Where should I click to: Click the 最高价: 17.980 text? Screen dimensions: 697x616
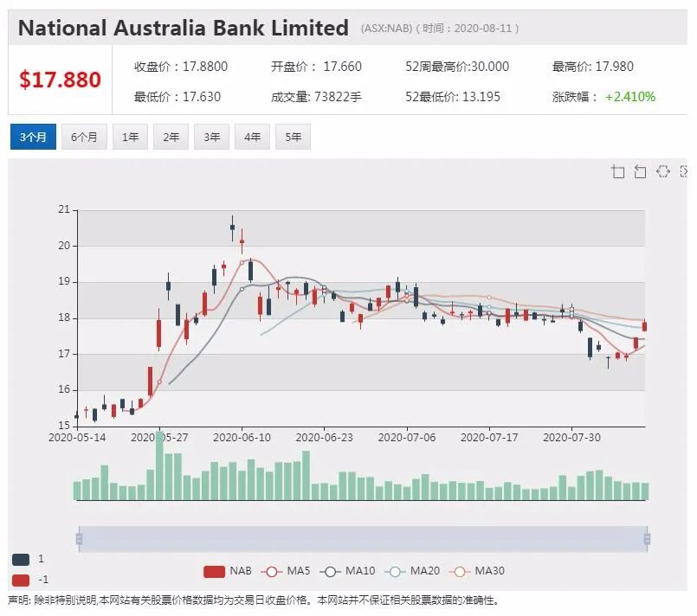(592, 67)
